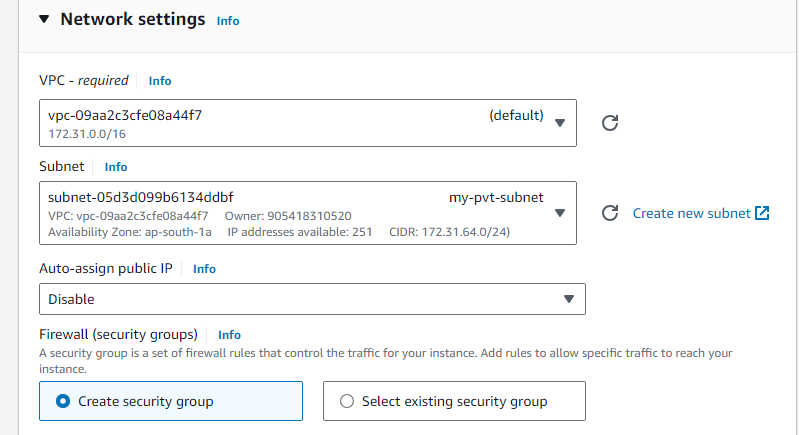Image resolution: width=799 pixels, height=435 pixels.
Task: Open Info link for Firewall security groups
Action: (x=229, y=335)
